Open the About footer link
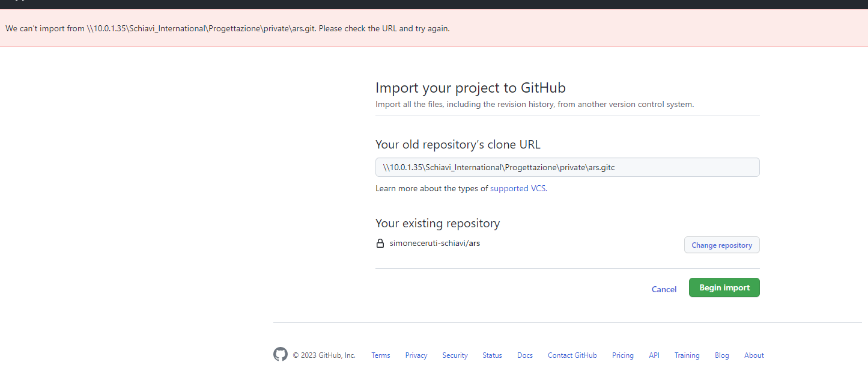Viewport: 868px width, 371px height. pyautogui.click(x=754, y=355)
